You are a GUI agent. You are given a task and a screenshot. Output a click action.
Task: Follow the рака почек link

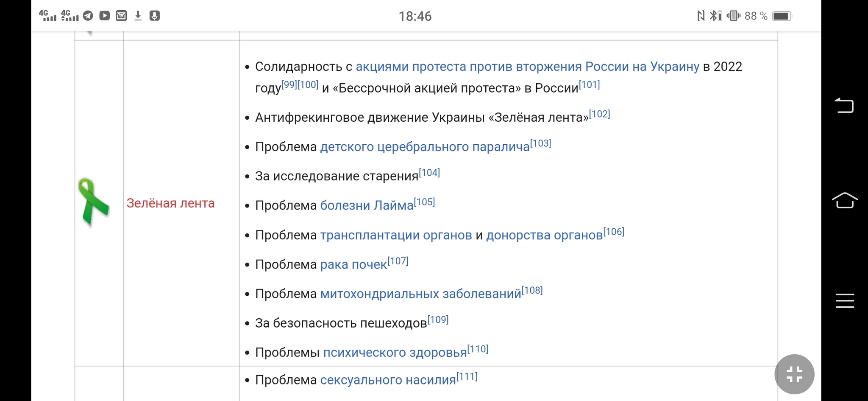[x=353, y=264]
